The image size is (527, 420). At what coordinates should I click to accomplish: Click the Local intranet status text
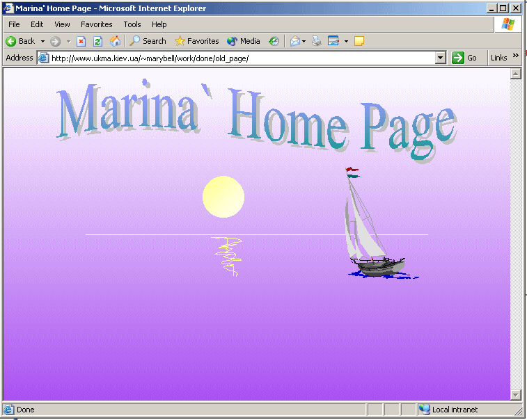click(455, 410)
